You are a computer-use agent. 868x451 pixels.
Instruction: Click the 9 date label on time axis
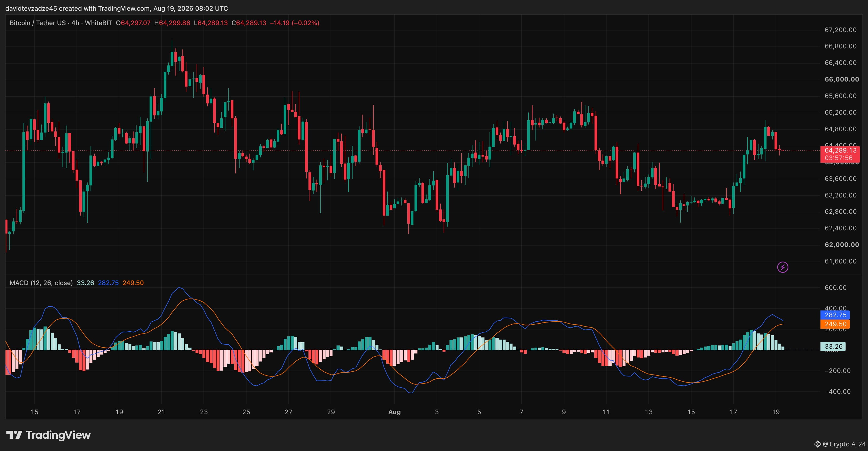tap(564, 412)
